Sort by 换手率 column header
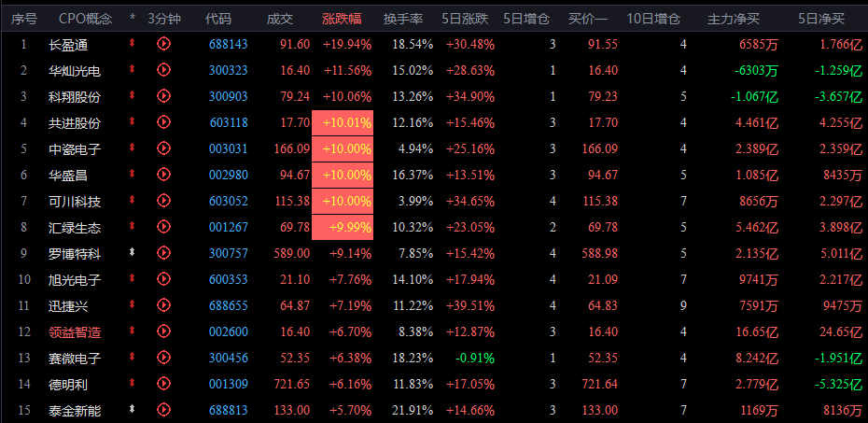This screenshot has height=423, width=868. pyautogui.click(x=403, y=19)
